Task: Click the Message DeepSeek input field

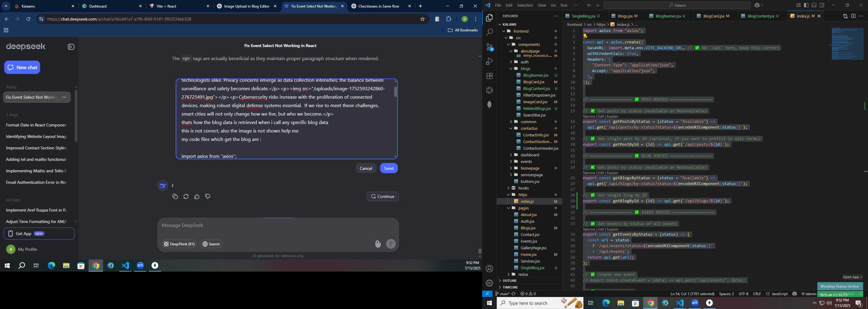Action: [278, 225]
